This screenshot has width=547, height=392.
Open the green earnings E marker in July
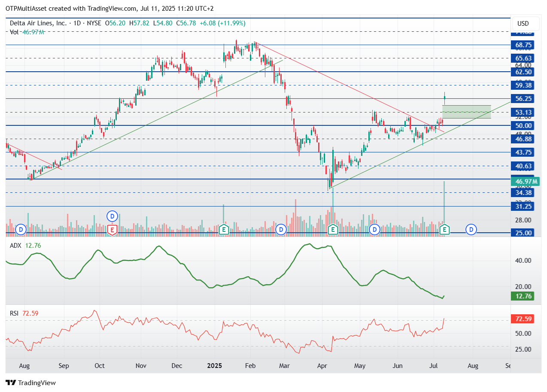[445, 230]
